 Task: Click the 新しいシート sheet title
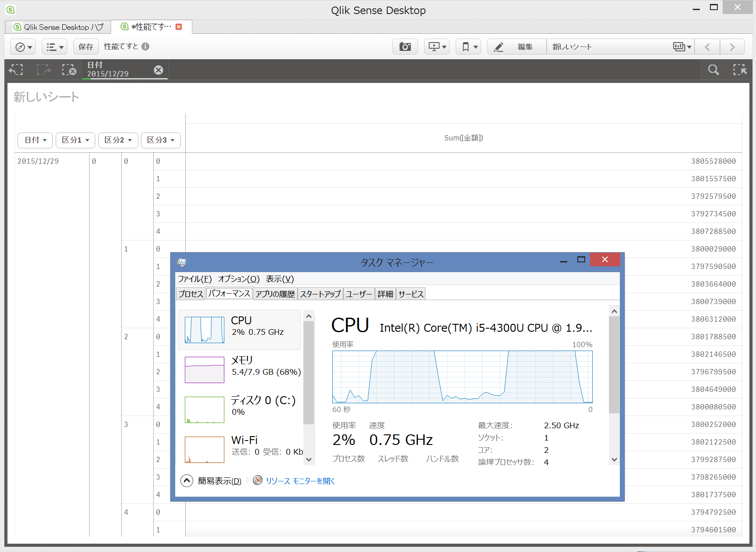click(x=46, y=97)
